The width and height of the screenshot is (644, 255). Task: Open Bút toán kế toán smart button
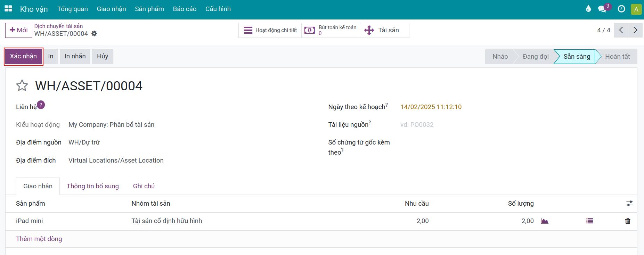coord(331,30)
